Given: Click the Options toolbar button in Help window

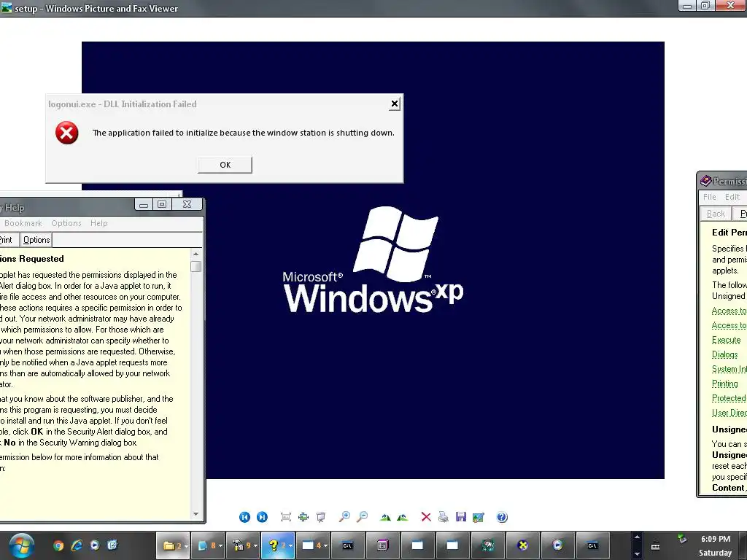Looking at the screenshot, I should pyautogui.click(x=36, y=240).
